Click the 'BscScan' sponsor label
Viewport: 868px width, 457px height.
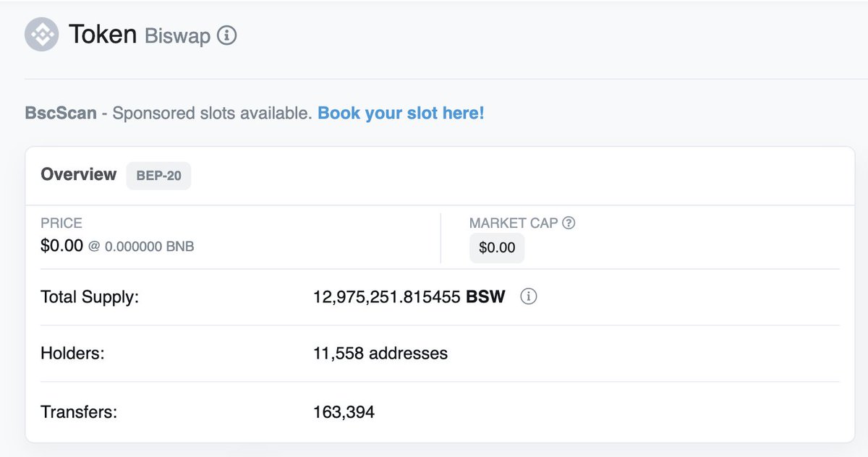tap(61, 114)
